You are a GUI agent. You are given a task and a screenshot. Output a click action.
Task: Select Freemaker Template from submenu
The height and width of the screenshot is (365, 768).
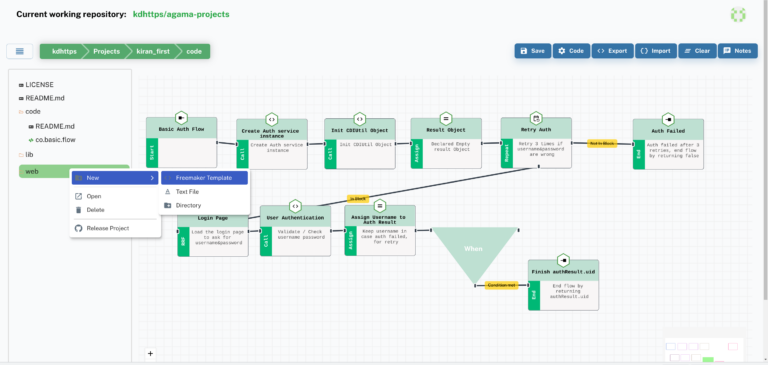204,178
